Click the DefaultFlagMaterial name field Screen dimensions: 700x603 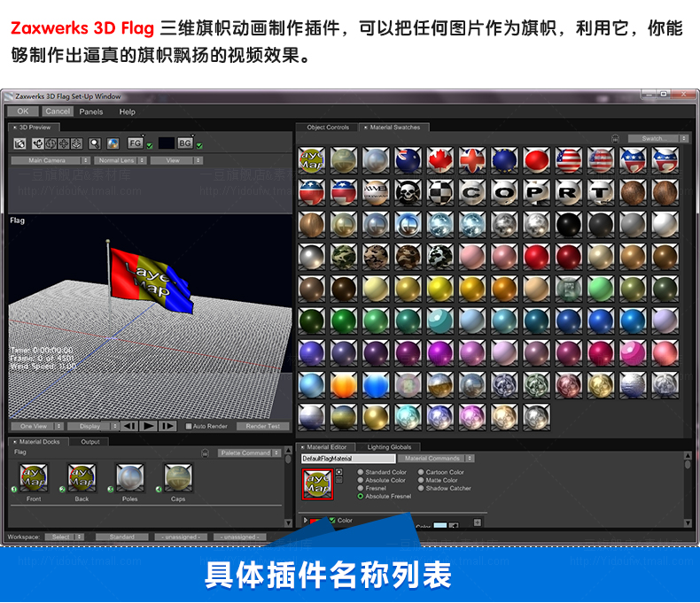(x=347, y=459)
